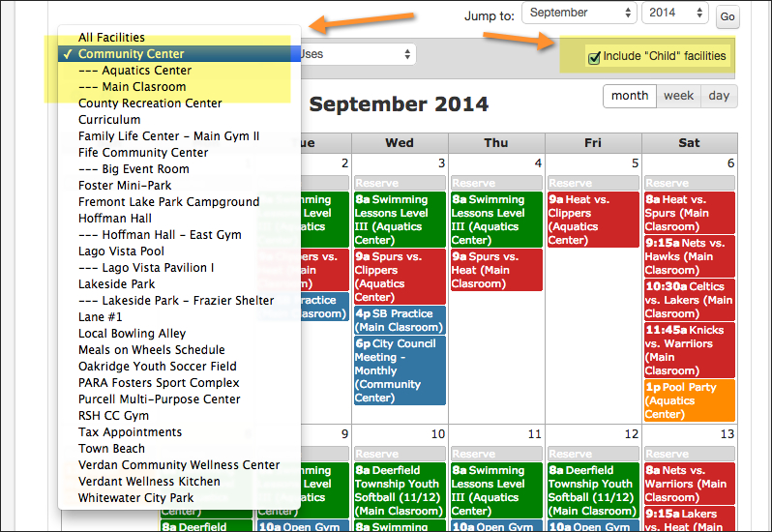Open 9a Spurs vs. Heat event
This screenshot has height=532, width=772.
point(496,270)
